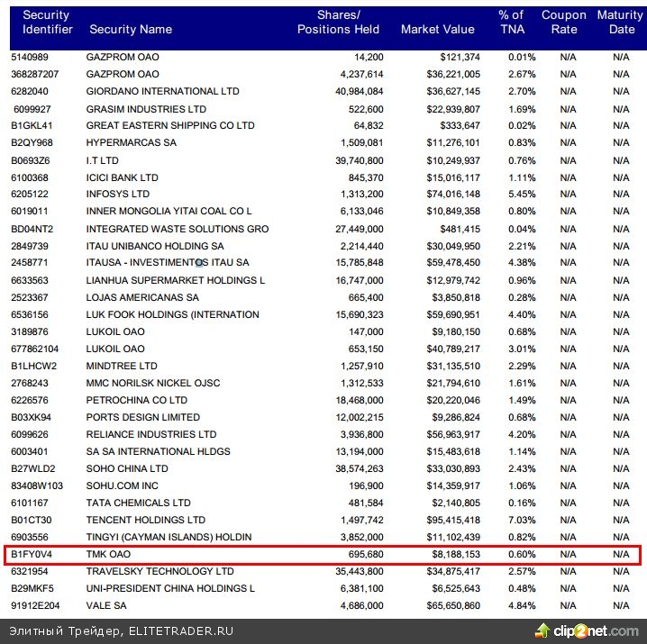Click the RELIANCE INDUSTRIES LTD row name

click(151, 434)
